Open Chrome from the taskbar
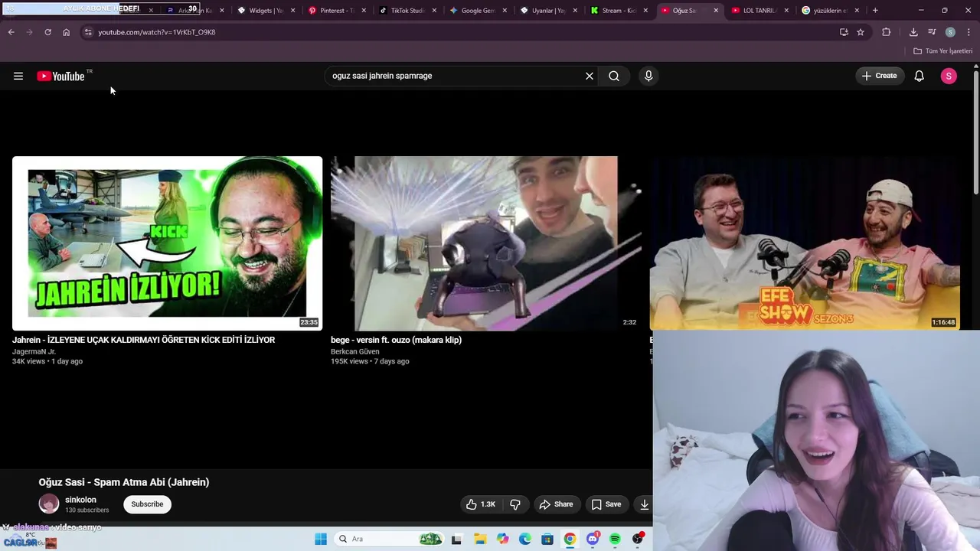Viewport: 980px width, 551px height. coord(570,539)
